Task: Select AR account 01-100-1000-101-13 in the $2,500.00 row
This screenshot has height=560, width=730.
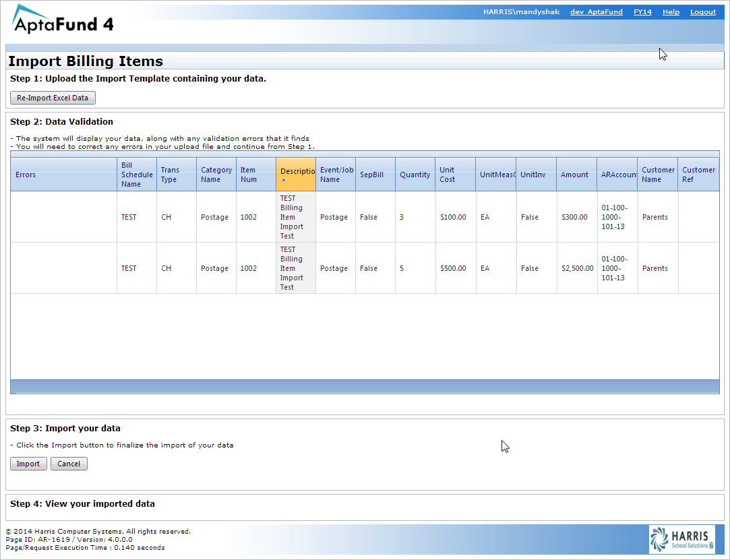Action: (x=617, y=268)
